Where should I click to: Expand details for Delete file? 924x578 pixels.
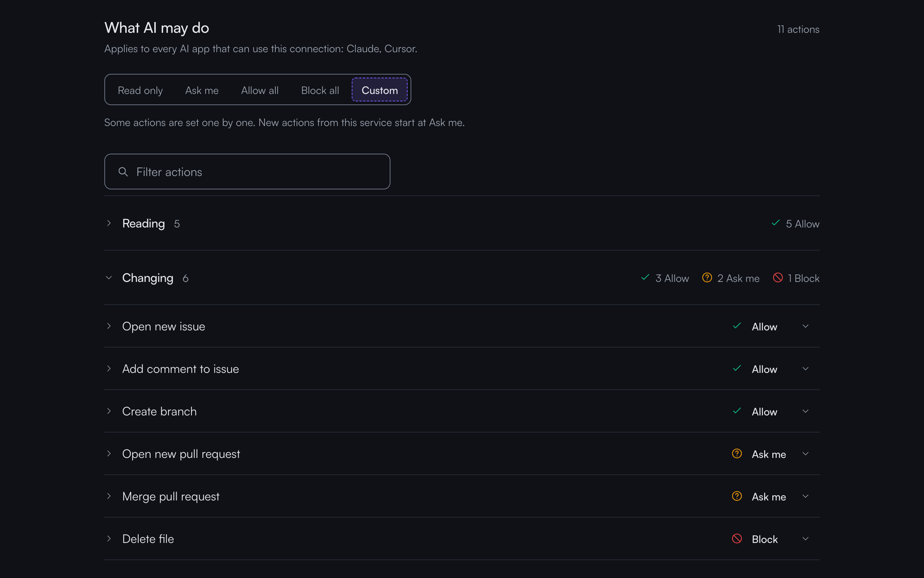[x=109, y=539]
